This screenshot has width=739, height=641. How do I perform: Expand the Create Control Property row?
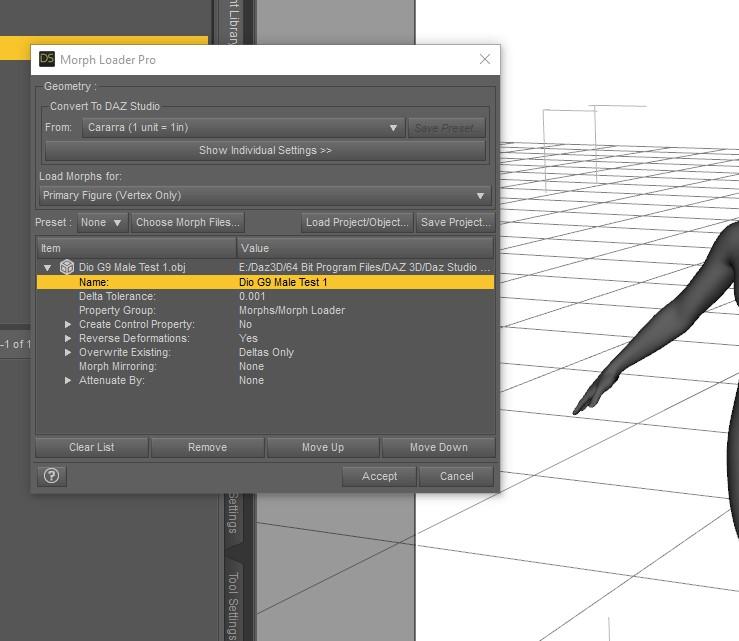click(x=68, y=324)
